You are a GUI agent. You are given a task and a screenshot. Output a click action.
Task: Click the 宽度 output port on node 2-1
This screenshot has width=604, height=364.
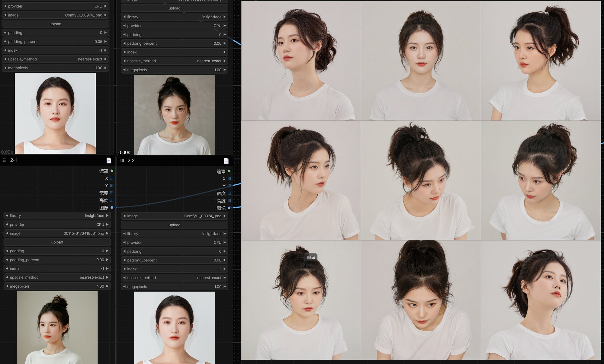112,193
